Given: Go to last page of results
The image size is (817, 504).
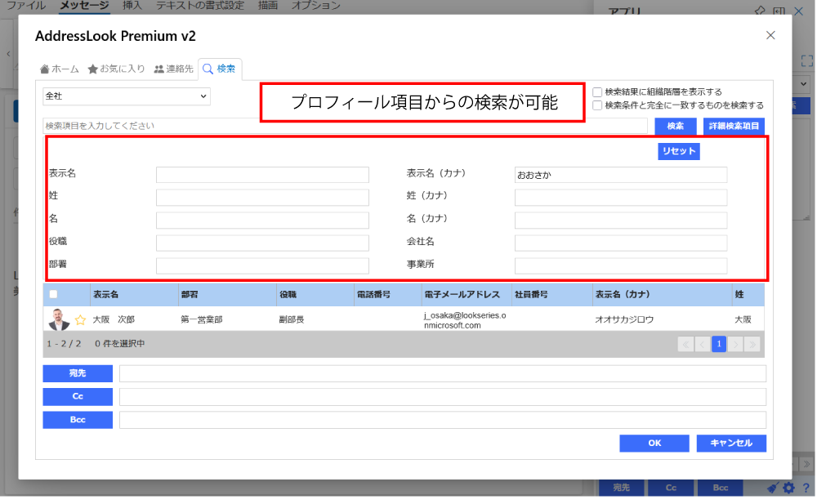Looking at the screenshot, I should coord(752,345).
